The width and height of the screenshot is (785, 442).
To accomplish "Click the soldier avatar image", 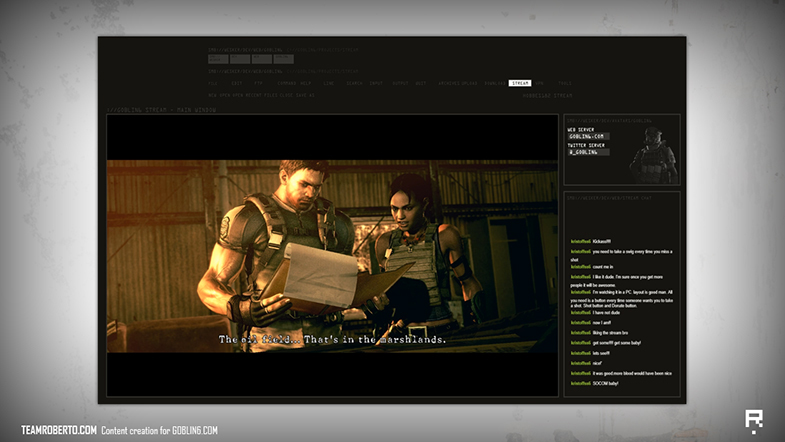I will (x=653, y=156).
